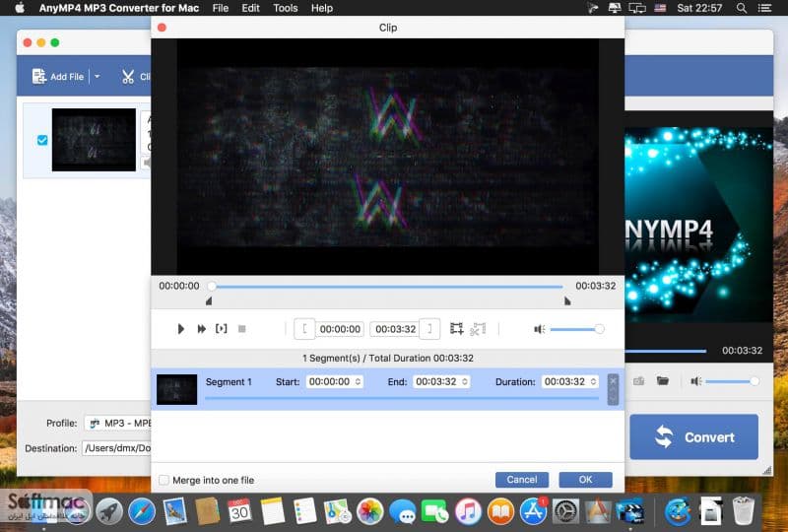Launch Safari from the dock
Screen dimensions: 788x532
click(x=142, y=512)
